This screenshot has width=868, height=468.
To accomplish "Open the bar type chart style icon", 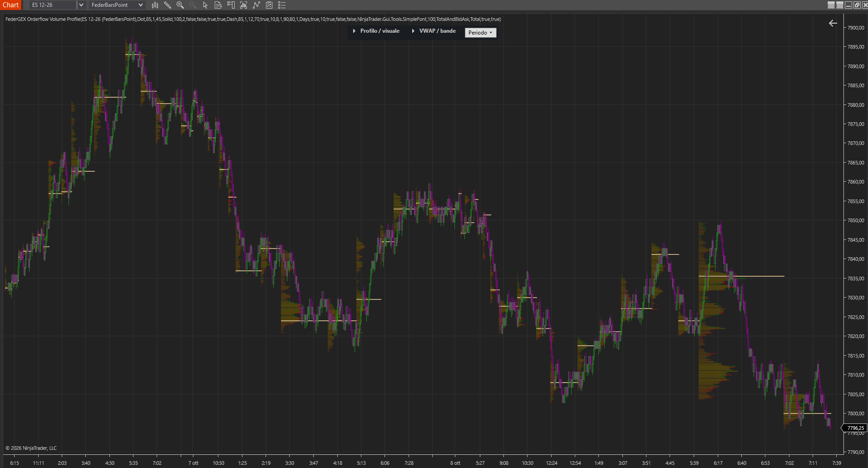I will click(155, 5).
